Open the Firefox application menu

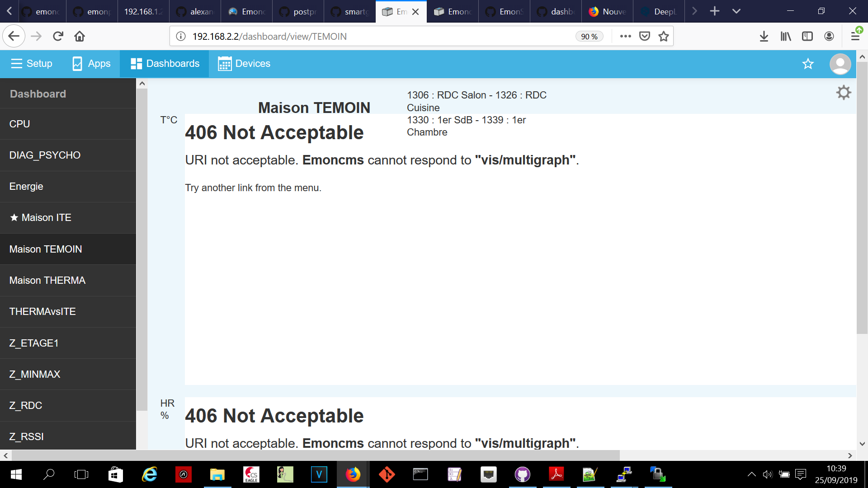856,36
